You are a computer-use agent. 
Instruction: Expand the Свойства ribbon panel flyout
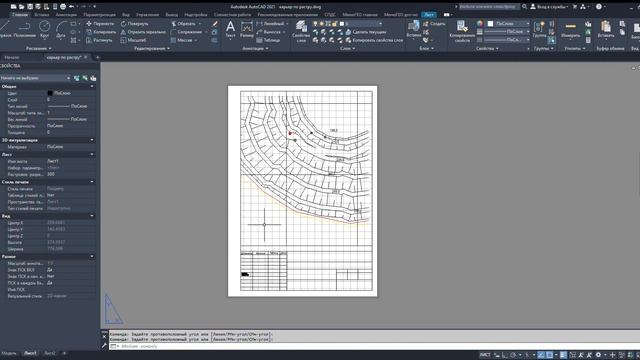point(487,49)
